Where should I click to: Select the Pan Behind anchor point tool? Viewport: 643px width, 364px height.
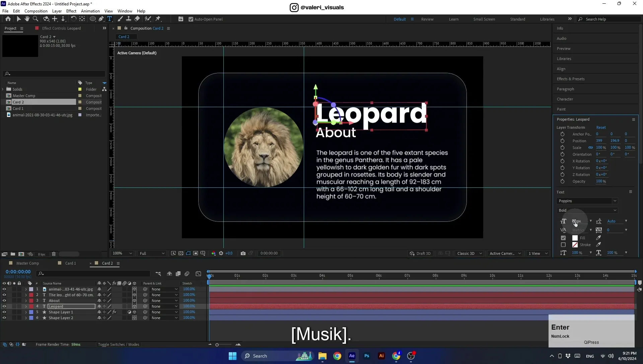click(82, 19)
